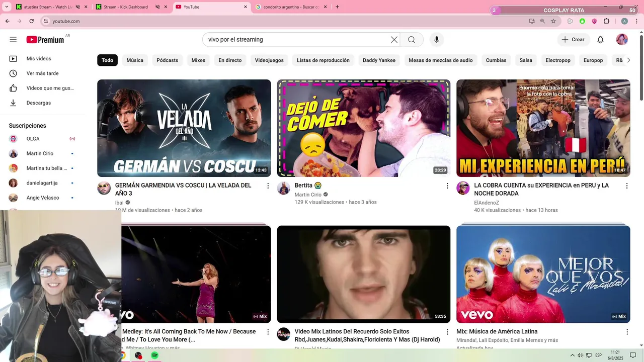644x362 pixels.
Task: Open Angie Velasco subscription channel
Action: tap(42, 198)
